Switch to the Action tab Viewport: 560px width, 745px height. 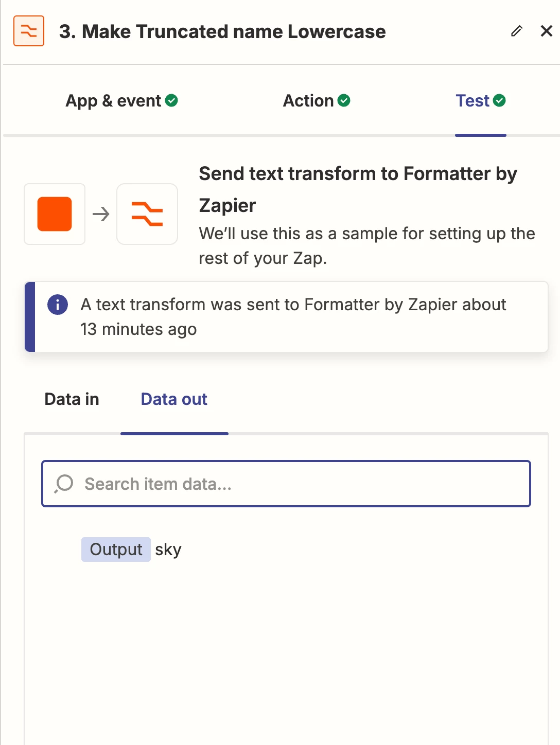point(308,101)
